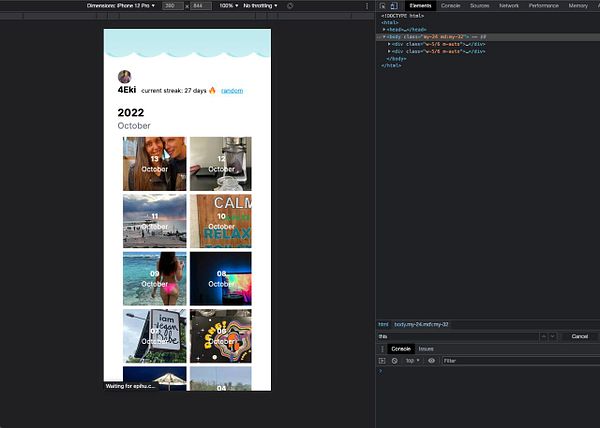Click the body.my-24 breadcrumb

coord(421,324)
